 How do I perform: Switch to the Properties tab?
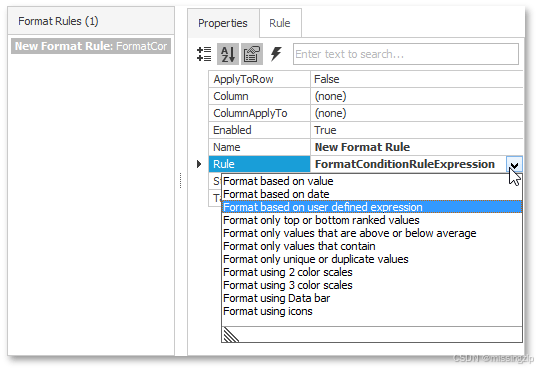(x=223, y=23)
